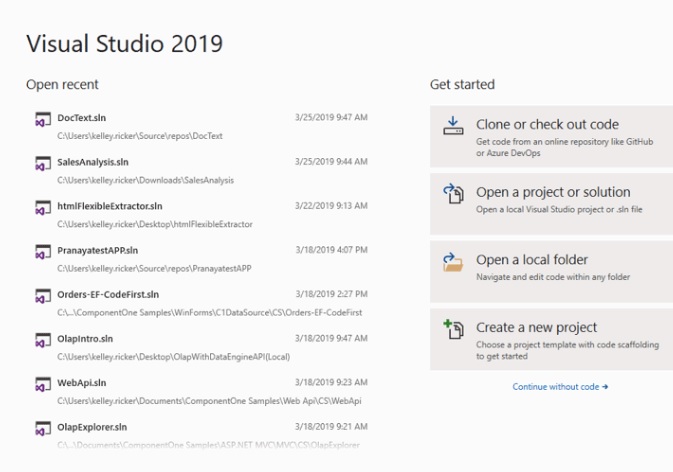Click the solution icon beside DocText.sln
Image resolution: width=673 pixels, height=472 pixels.
click(x=43, y=119)
